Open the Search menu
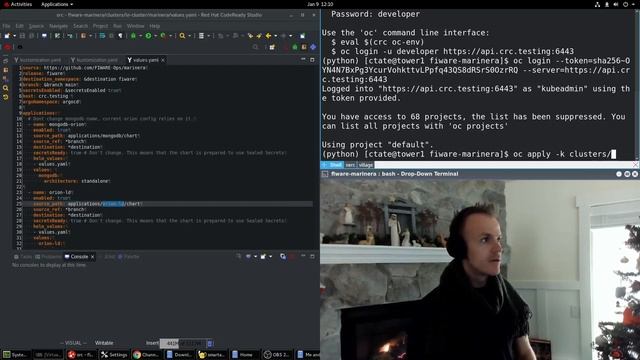Viewport: 640px width, 360px height. [80, 26]
